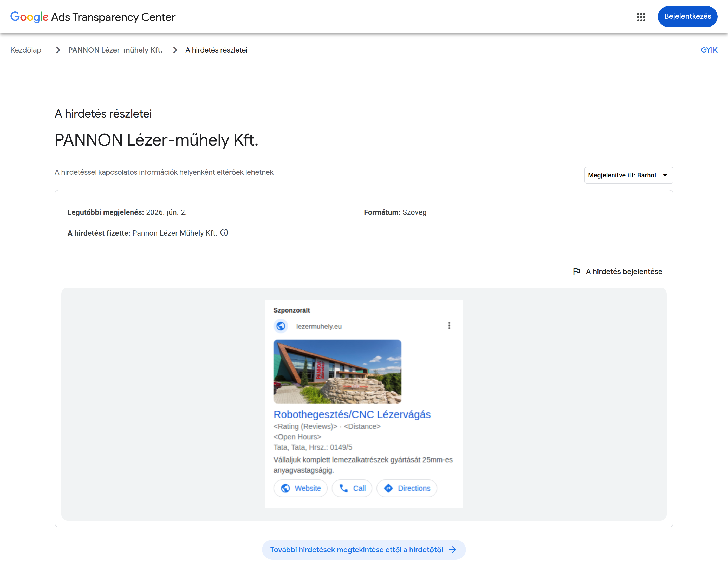Screen dimensions: 728x572
Task: Open the Google apps grid icon
Action: tap(641, 17)
